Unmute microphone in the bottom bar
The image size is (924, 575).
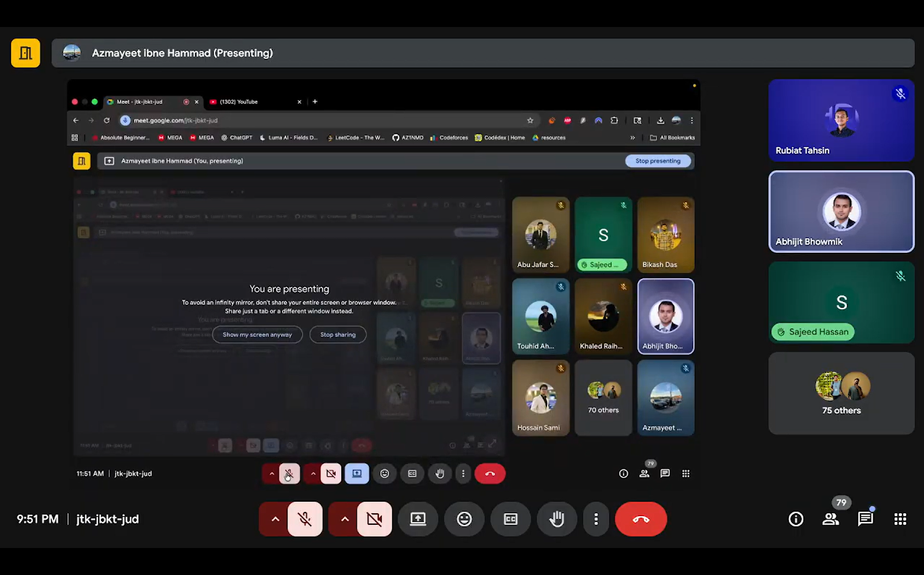305,519
